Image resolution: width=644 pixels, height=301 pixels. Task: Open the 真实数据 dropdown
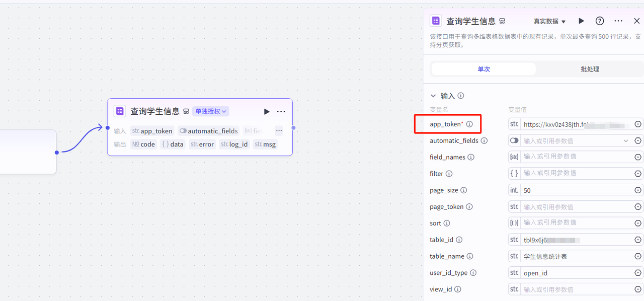click(549, 22)
